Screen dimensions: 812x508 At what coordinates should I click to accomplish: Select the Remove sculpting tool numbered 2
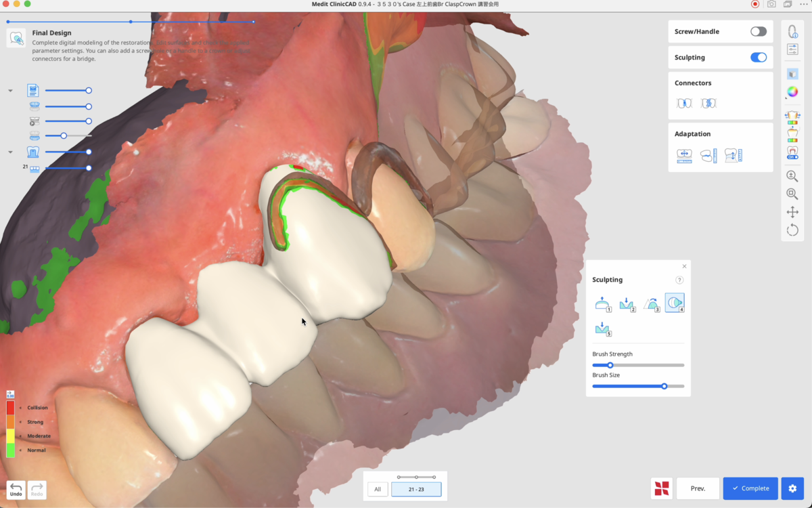[x=627, y=303]
